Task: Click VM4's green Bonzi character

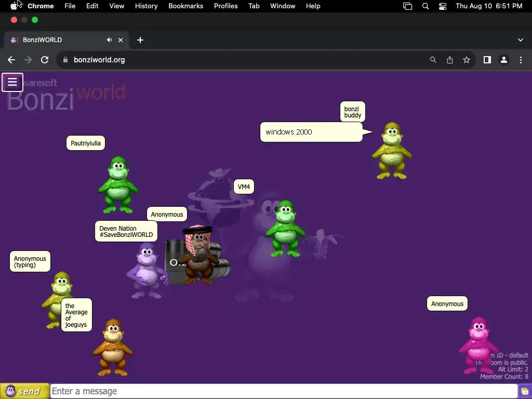Action: click(285, 229)
